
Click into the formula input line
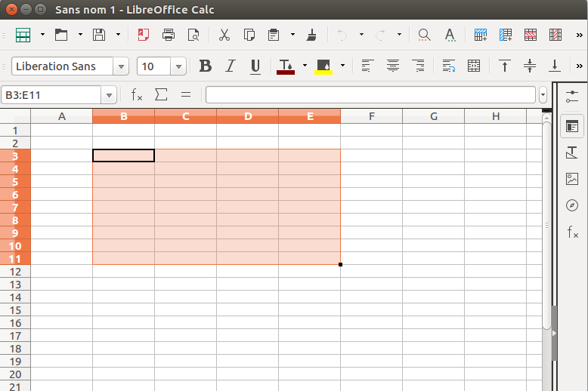370,95
